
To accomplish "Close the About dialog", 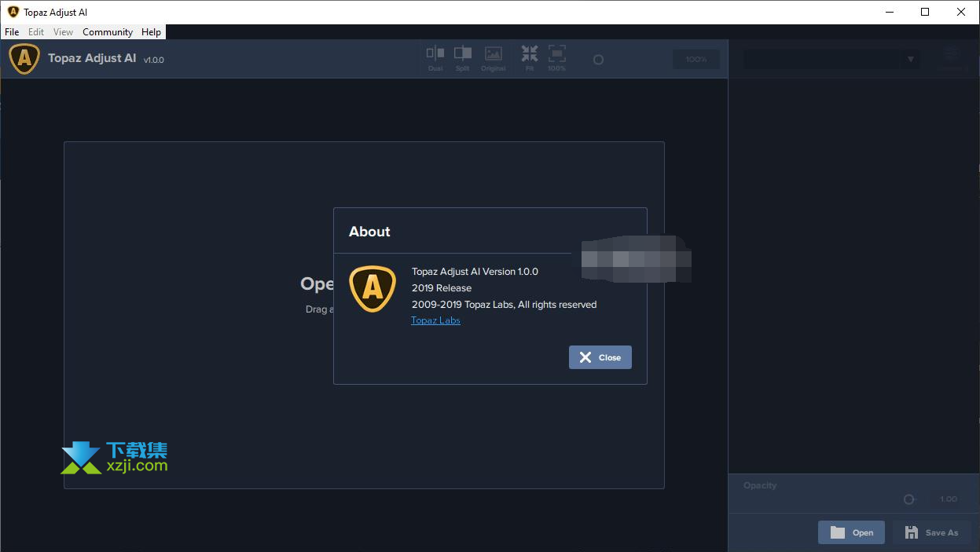I will point(600,357).
